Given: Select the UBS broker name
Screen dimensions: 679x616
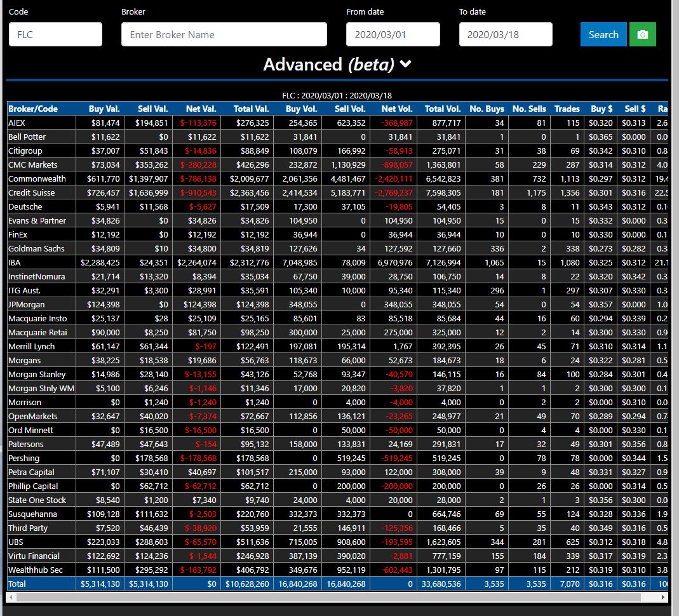Looking at the screenshot, I should (x=16, y=542).
